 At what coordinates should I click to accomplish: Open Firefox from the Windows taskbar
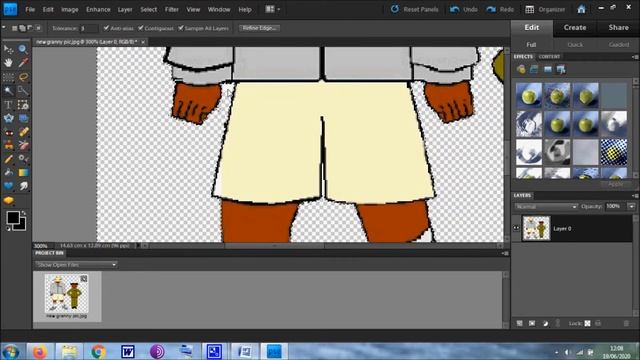(x=40, y=351)
